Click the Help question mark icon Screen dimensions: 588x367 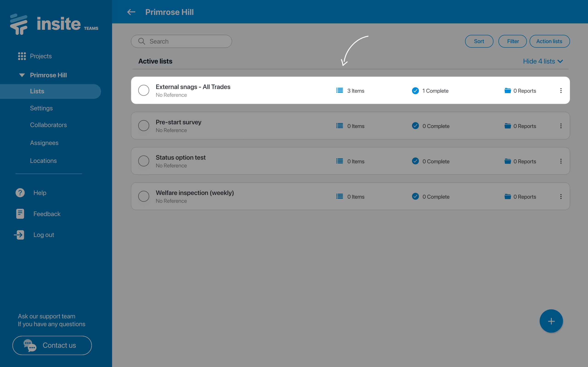20,193
